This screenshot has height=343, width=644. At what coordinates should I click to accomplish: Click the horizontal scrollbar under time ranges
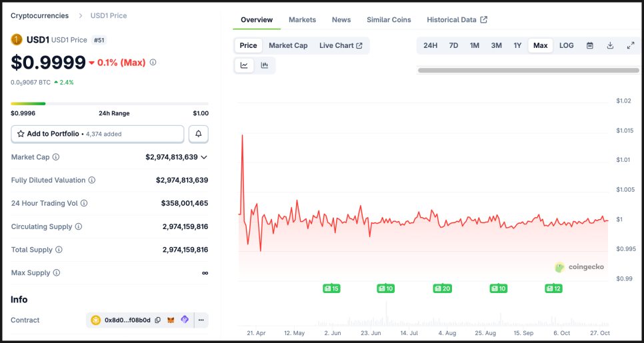(x=527, y=70)
